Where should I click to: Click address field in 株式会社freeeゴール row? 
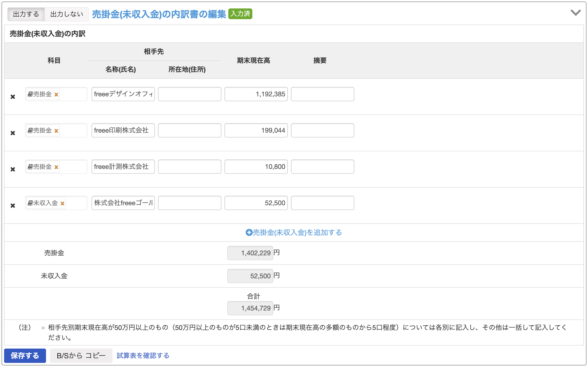(190, 203)
